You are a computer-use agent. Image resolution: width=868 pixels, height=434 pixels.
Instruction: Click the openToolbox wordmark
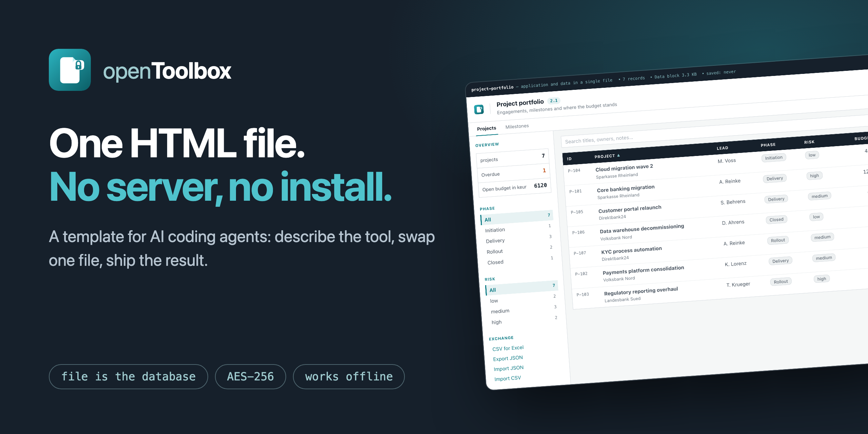click(167, 71)
